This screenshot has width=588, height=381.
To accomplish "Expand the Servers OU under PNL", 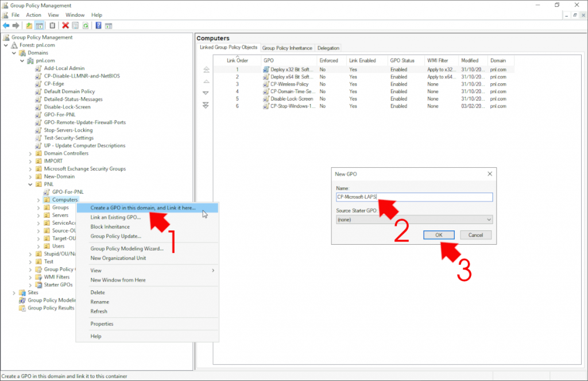I will (x=38, y=215).
